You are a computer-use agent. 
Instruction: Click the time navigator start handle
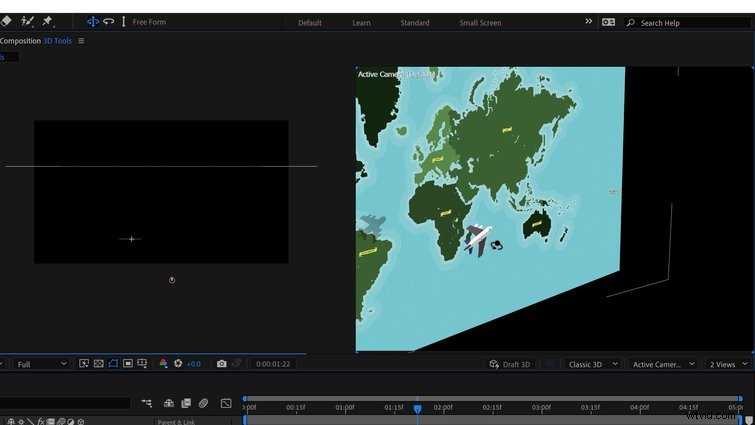(245, 399)
